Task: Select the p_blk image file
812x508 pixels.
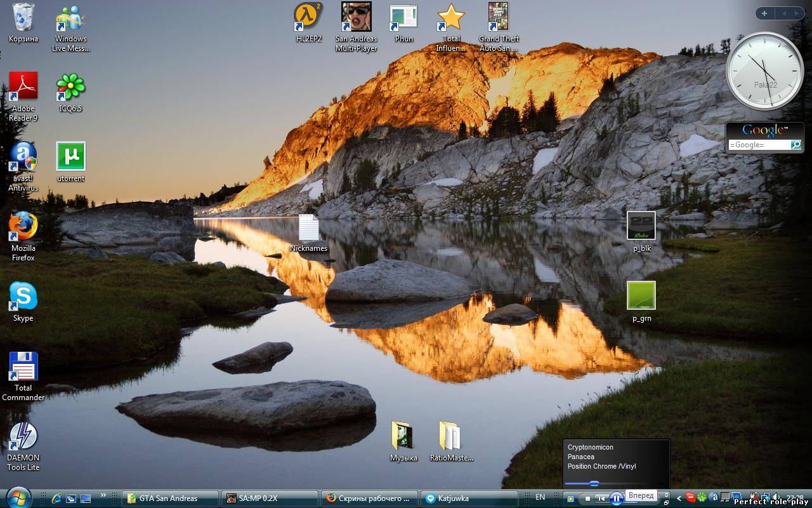Action: coord(641,232)
